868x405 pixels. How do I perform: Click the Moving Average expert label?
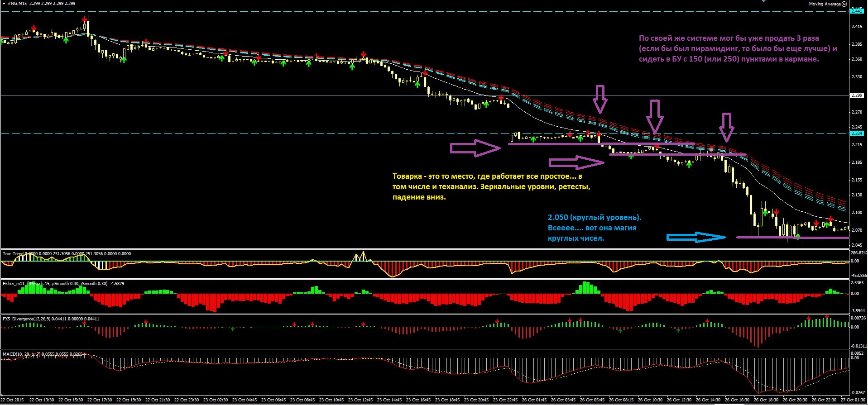click(x=825, y=4)
